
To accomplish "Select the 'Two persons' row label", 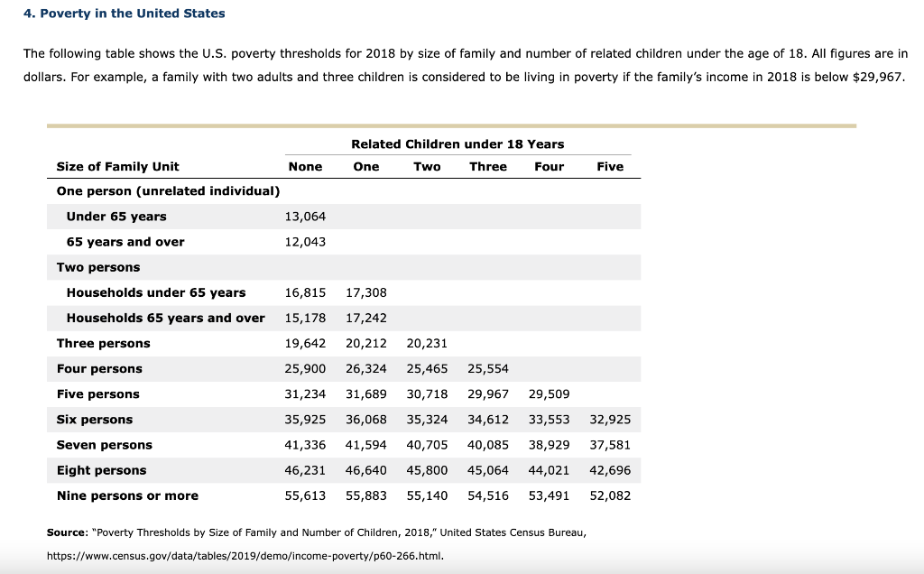I will coord(96,267).
